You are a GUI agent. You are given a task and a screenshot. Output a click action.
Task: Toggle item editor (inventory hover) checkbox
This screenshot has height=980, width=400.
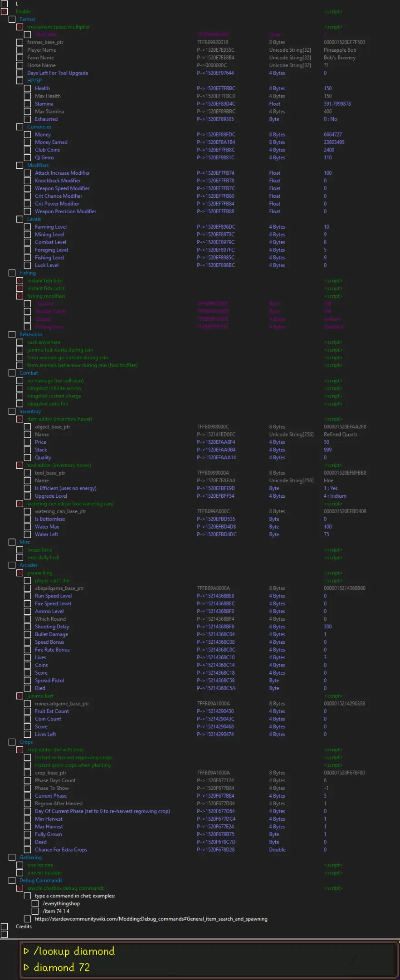point(20,419)
